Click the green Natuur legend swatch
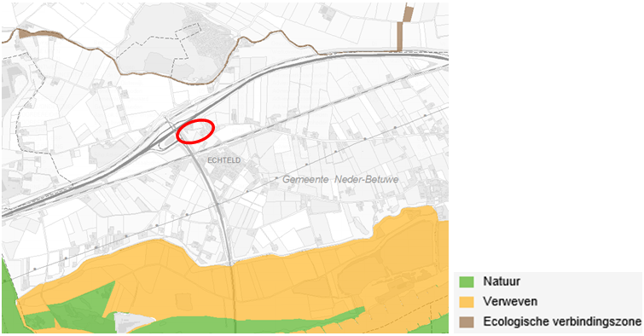Image resolution: width=644 pixels, height=336 pixels. tap(467, 281)
